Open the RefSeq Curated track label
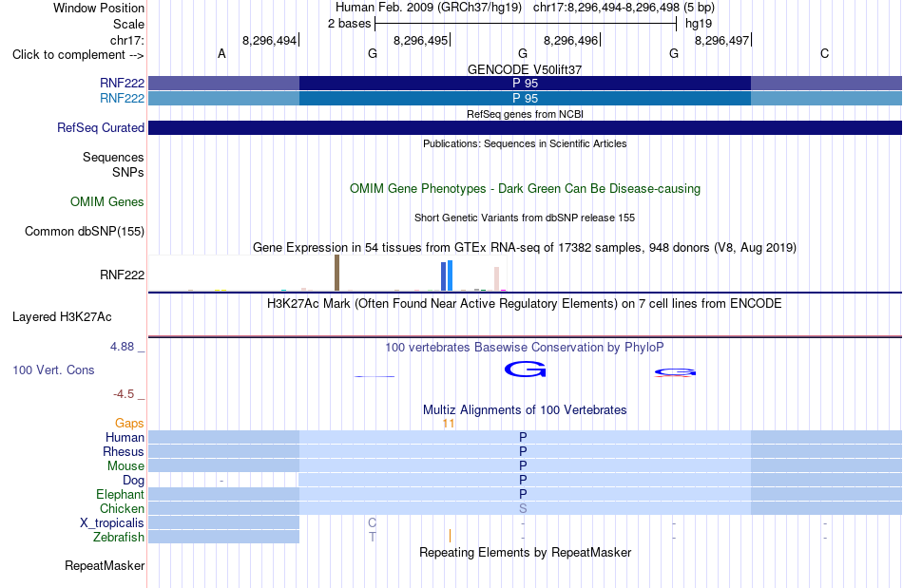 coord(101,127)
